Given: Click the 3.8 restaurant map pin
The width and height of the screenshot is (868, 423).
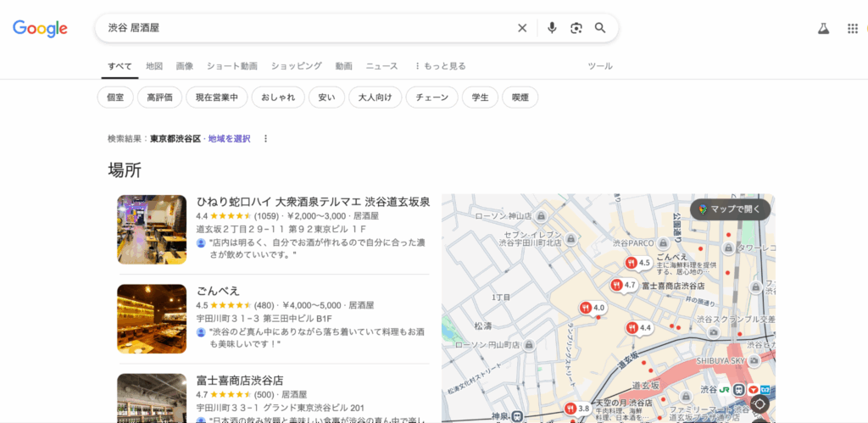Looking at the screenshot, I should click(x=577, y=409).
